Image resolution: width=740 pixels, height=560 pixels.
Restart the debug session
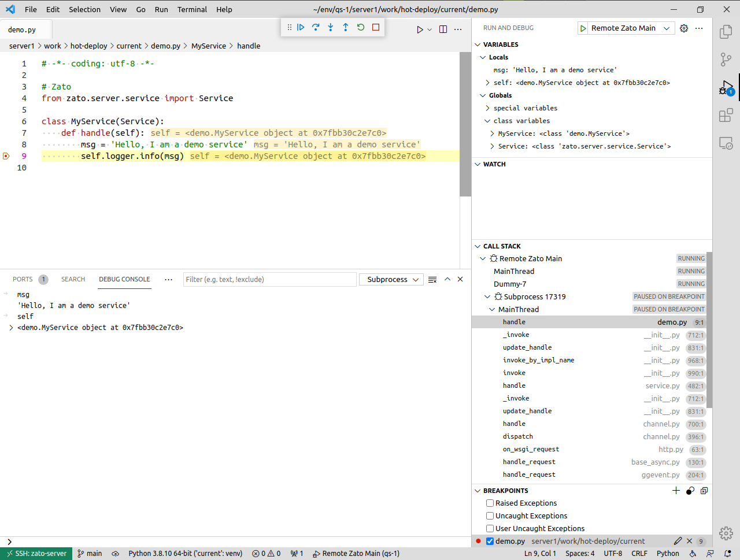coord(361,27)
